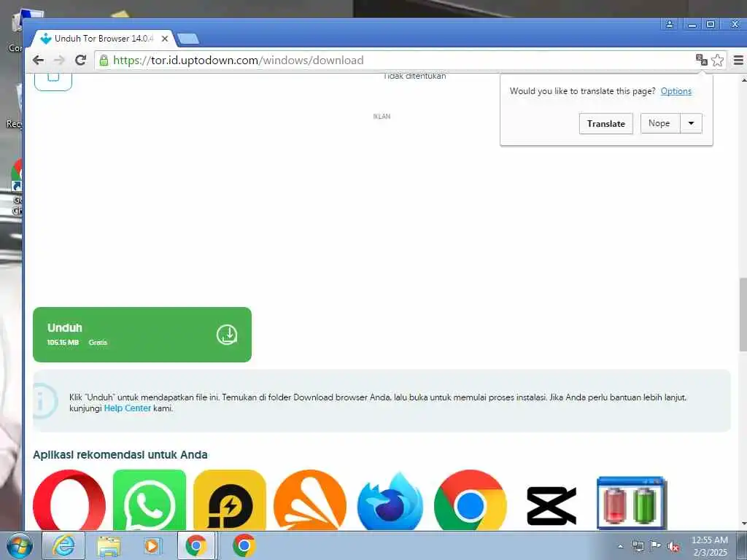The height and width of the screenshot is (560, 747).
Task: Click the Action Center flag icon
Action: [x=656, y=546]
